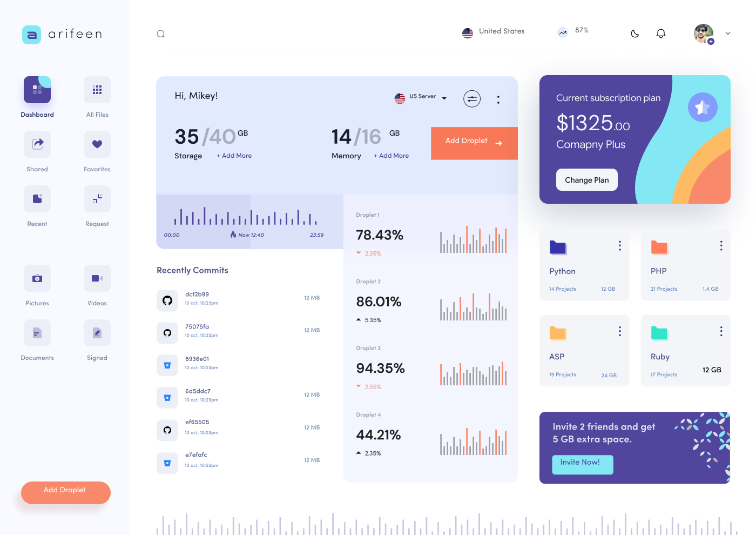The image size is (756, 535).
Task: Open the Ruby folder kebab menu
Action: 721,331
